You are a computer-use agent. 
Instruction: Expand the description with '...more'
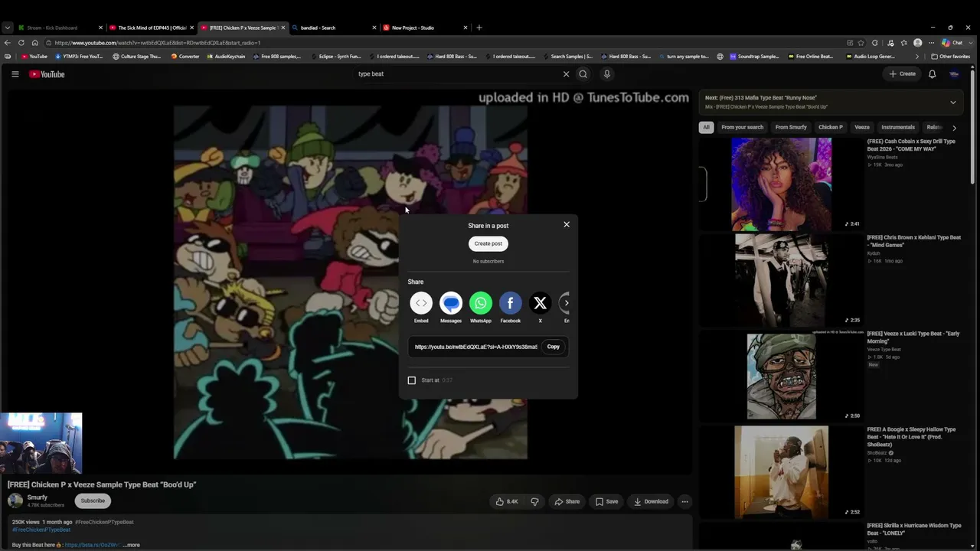[132, 545]
